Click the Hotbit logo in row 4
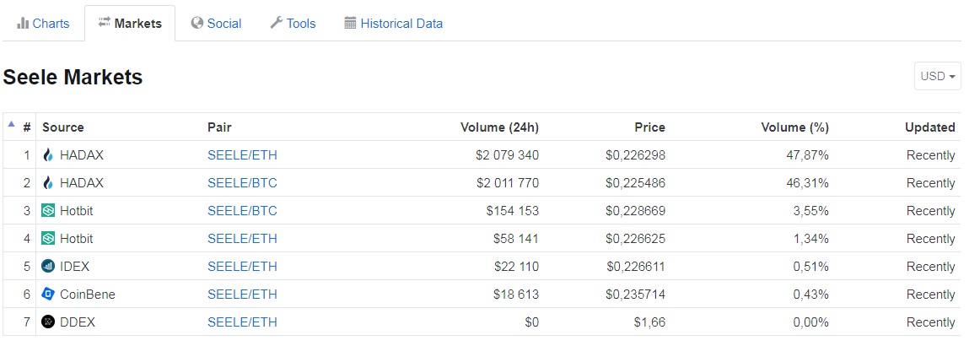This screenshot has width=980, height=346. coord(48,239)
